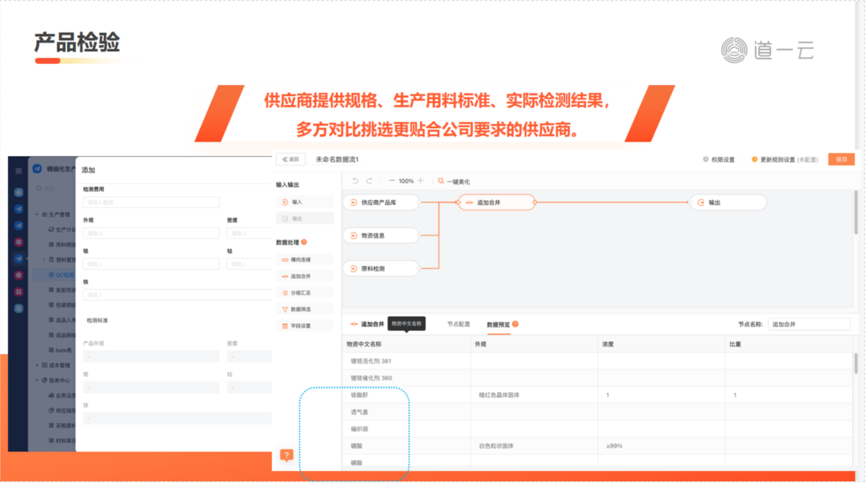Switch to 数据预览 tab
Screen dimensions: 868x489
(x=498, y=324)
